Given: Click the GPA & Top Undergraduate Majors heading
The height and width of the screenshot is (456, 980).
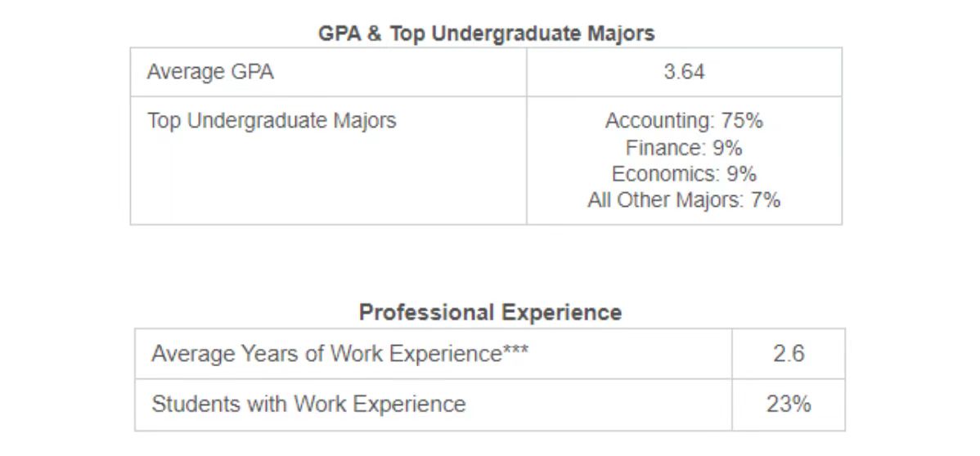Looking at the screenshot, I should point(486,34).
